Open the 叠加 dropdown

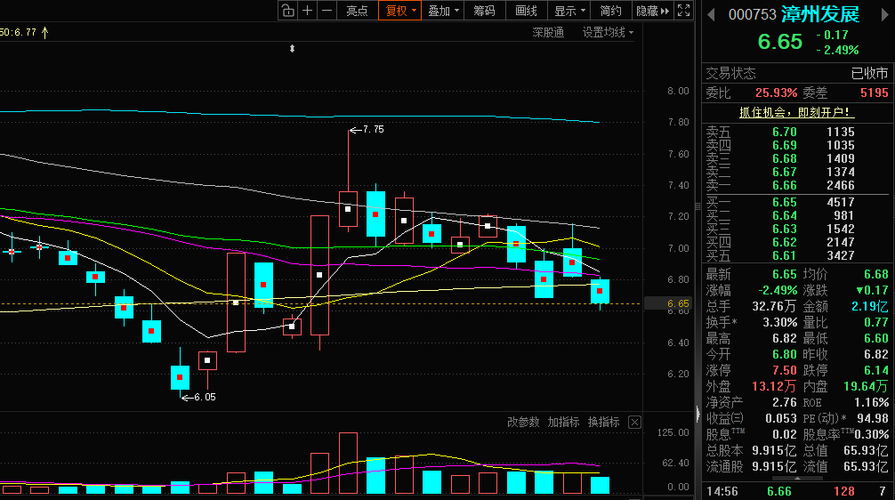click(443, 10)
